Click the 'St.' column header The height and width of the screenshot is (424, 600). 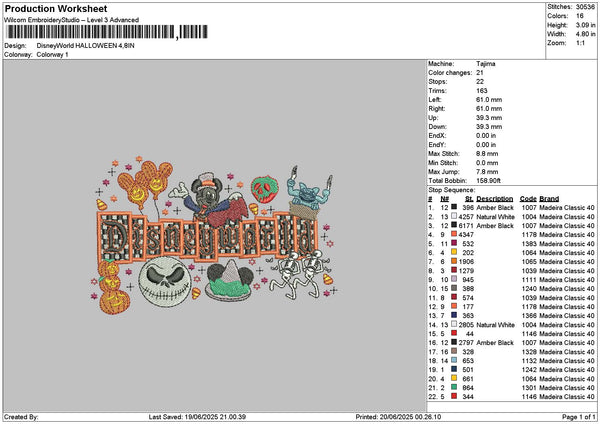pos(469,199)
